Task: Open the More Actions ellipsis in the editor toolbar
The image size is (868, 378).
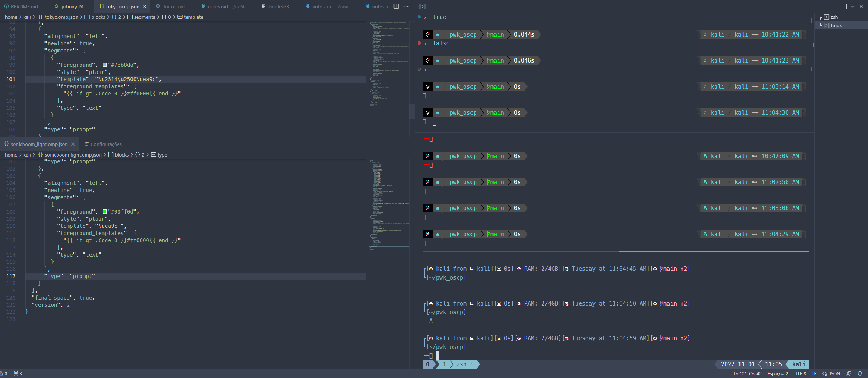Action: click(x=406, y=6)
